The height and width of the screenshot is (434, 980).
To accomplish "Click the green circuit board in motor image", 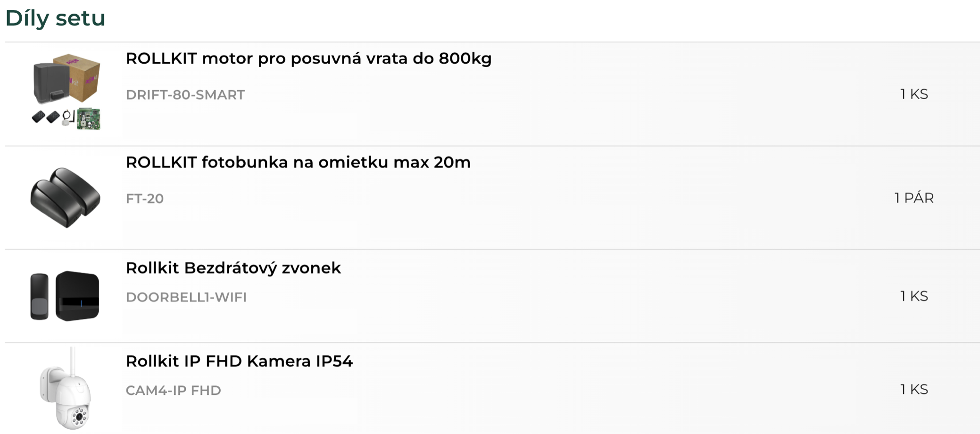I will coord(89,119).
